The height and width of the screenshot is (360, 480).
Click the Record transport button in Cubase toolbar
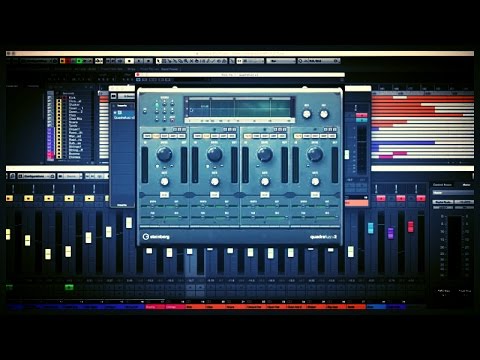(x=149, y=61)
